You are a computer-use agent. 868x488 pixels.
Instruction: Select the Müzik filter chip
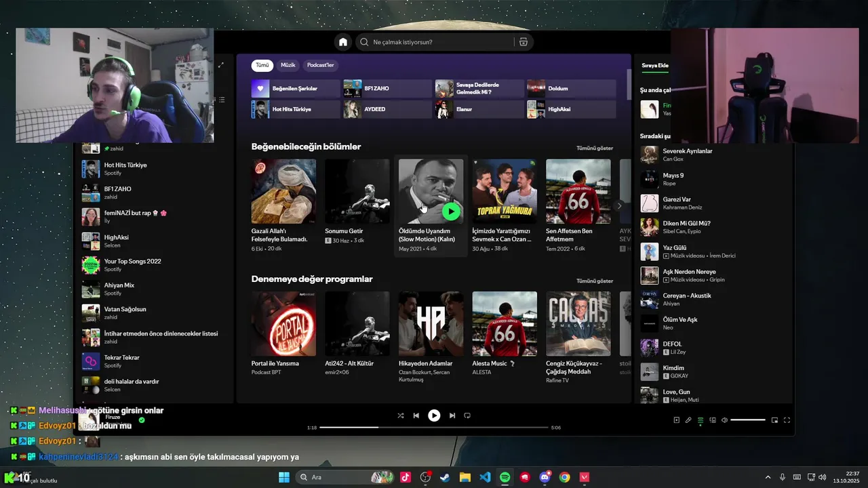(x=288, y=65)
